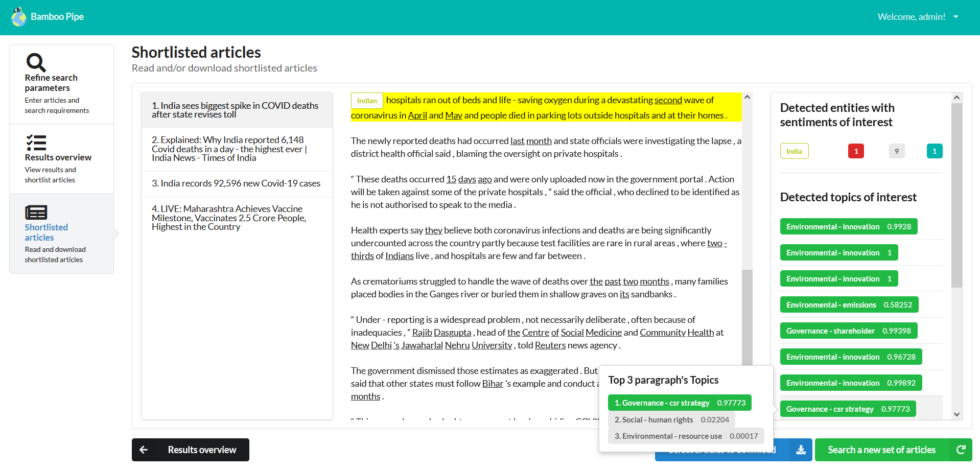Click underlined 'Reuters' entity
980x470 pixels.
point(550,345)
